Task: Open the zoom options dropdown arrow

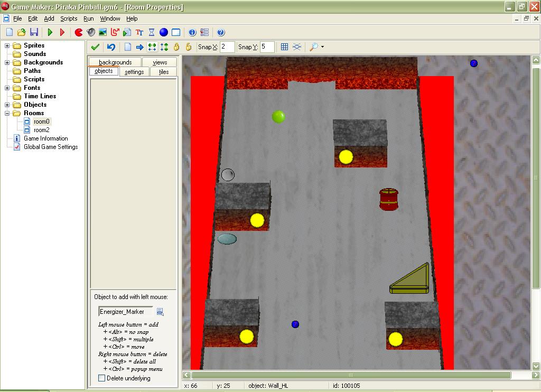Action: point(323,46)
